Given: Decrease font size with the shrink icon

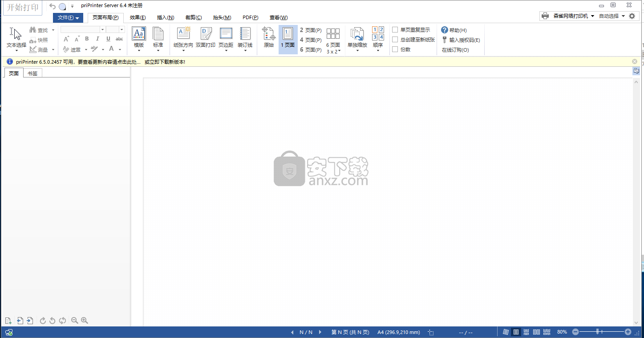Looking at the screenshot, I should [x=77, y=39].
